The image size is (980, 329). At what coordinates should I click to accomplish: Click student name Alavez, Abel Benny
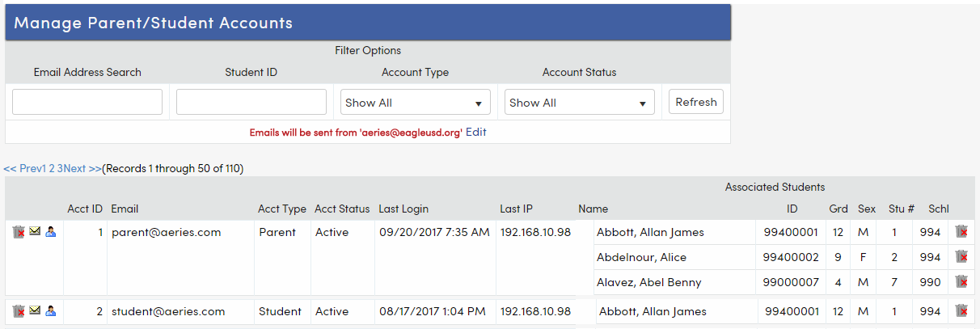tap(648, 282)
